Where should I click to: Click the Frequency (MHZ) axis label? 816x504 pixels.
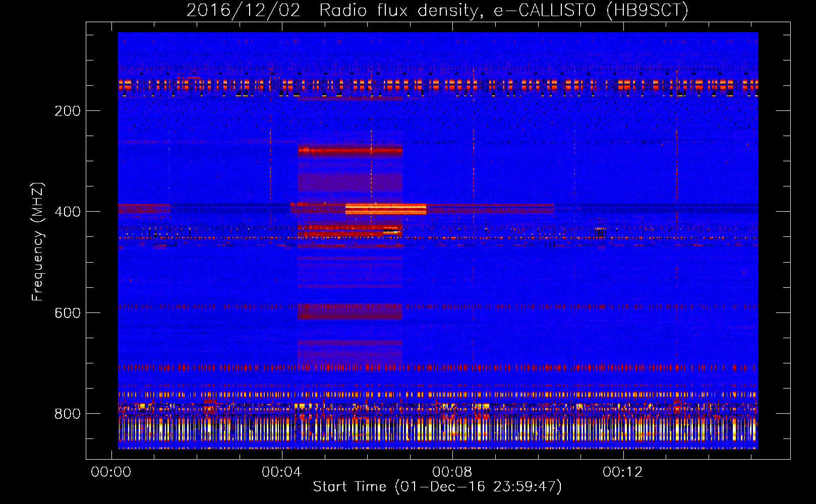point(38,241)
